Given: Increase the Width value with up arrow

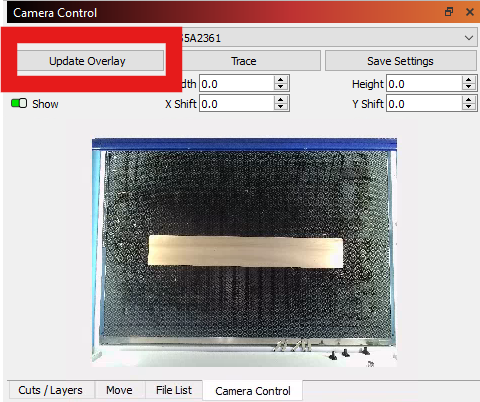Looking at the screenshot, I should click(281, 80).
